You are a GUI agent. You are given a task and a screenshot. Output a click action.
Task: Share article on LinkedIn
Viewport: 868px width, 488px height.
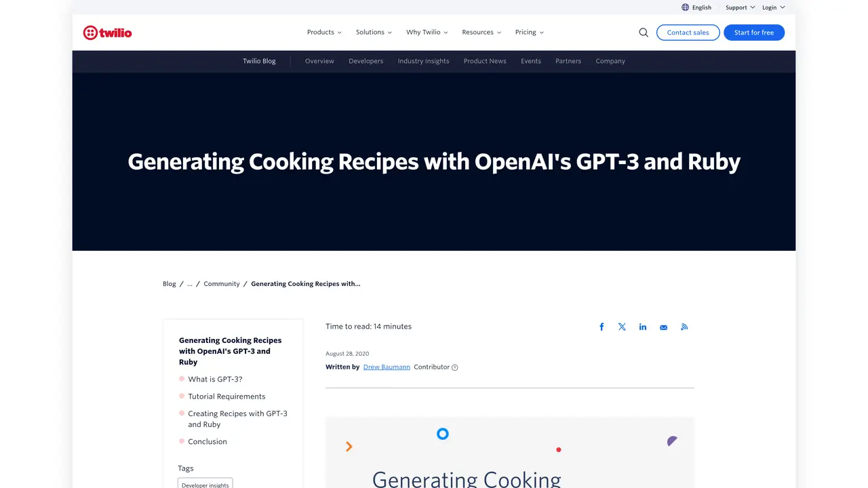point(643,327)
